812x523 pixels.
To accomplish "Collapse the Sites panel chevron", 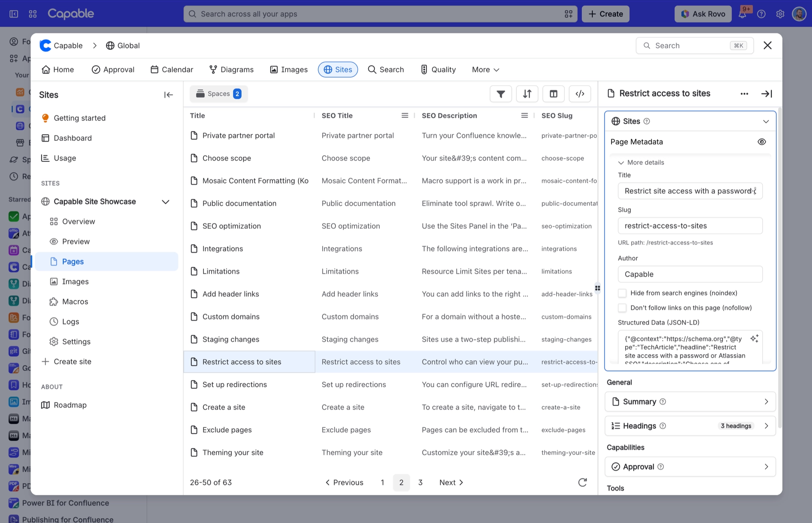I will point(766,121).
